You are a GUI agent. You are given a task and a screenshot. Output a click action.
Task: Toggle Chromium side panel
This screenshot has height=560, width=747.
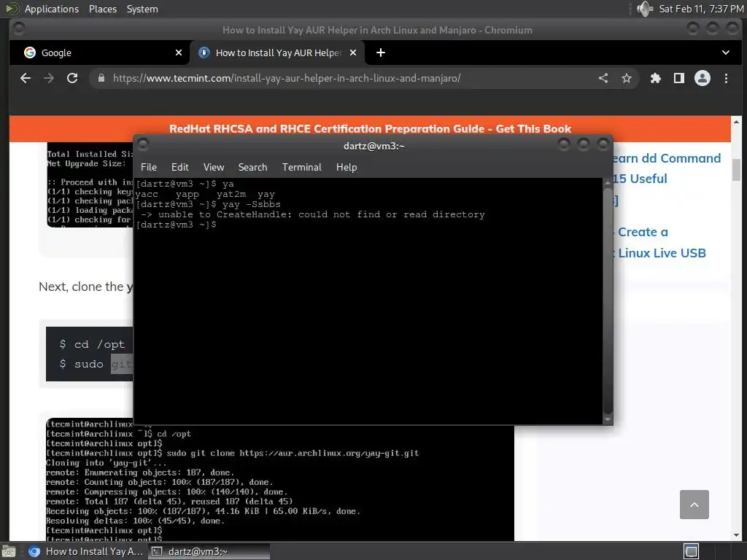coord(679,78)
